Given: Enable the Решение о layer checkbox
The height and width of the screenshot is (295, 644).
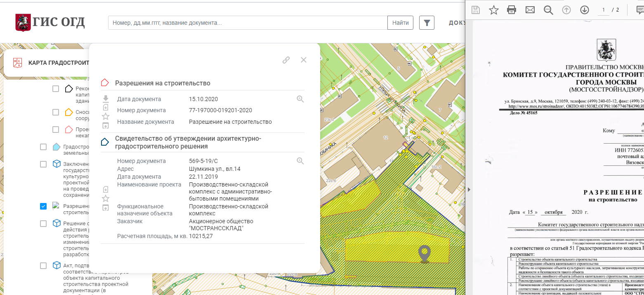Looking at the screenshot, I should (43, 224).
